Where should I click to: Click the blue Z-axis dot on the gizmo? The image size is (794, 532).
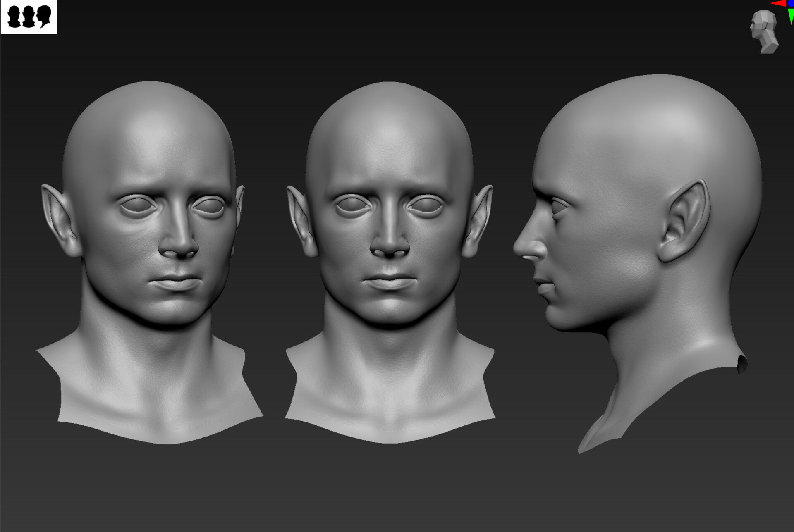(791, 3)
